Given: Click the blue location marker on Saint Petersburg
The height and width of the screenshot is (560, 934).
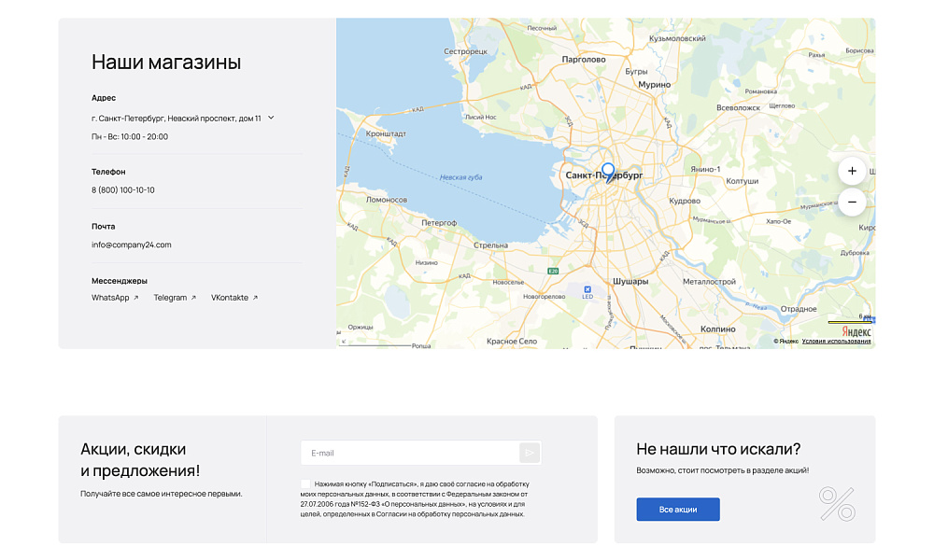Looking at the screenshot, I should tap(608, 172).
